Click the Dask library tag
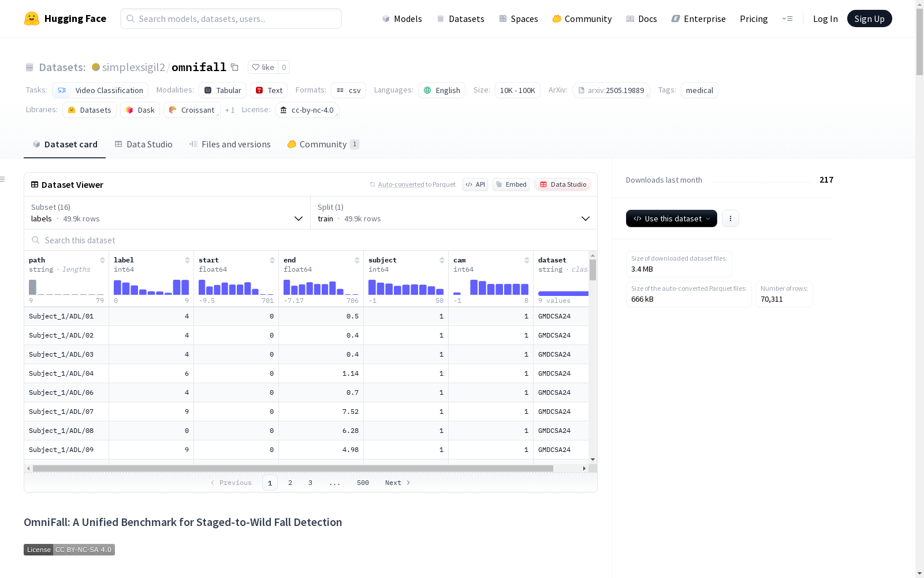 140,110
